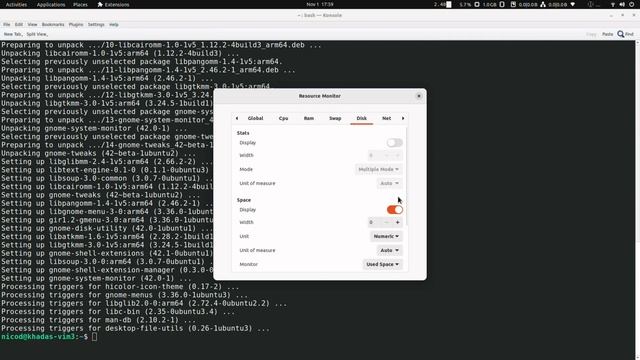Open the Konsole File menu
This screenshot has height=360, width=640.
(7, 24)
